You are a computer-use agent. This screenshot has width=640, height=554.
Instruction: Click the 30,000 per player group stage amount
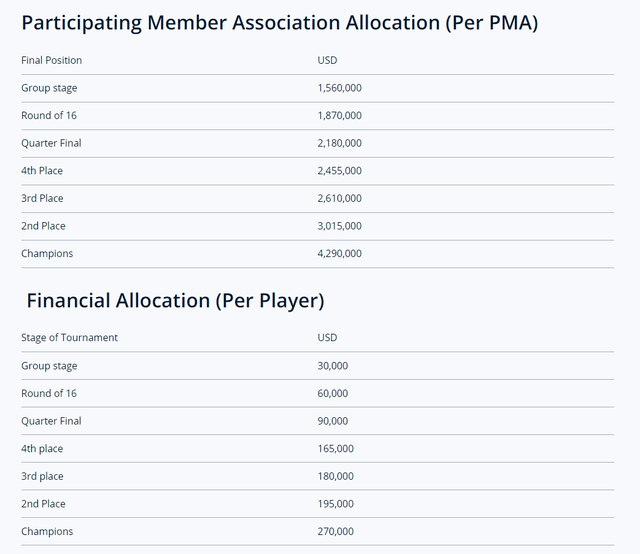tap(333, 366)
